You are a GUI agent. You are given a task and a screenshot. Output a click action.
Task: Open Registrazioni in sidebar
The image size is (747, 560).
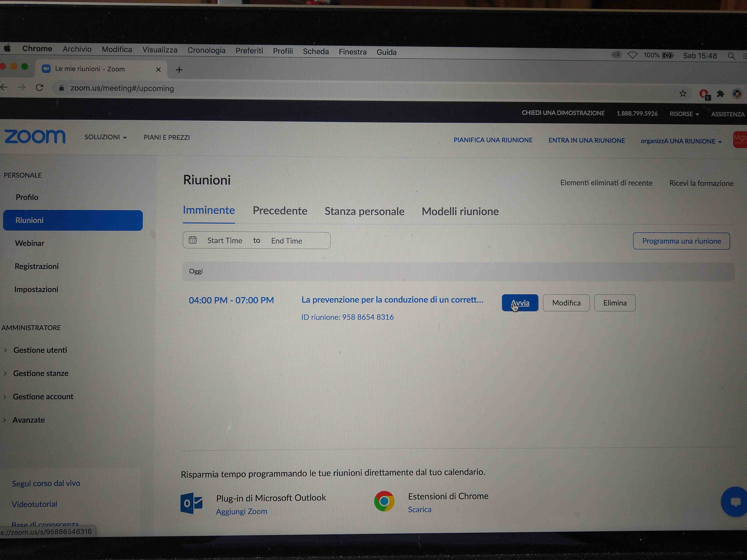[36, 266]
